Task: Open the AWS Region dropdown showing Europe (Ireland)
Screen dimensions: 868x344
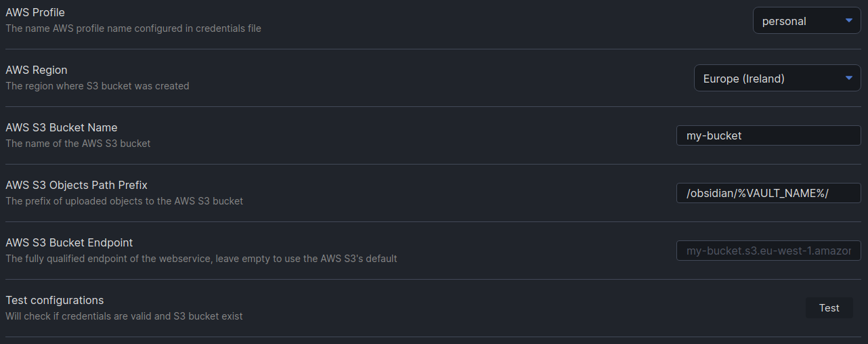Action: point(777,79)
